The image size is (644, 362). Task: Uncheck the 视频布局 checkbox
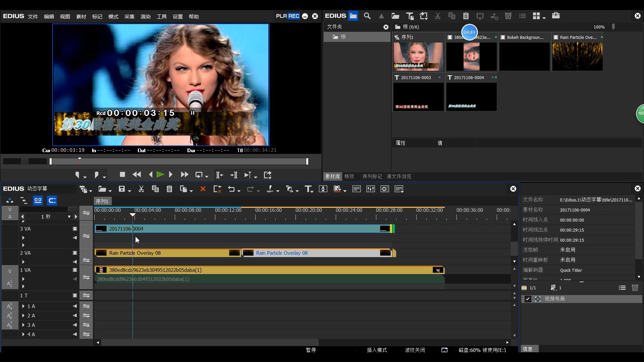tap(528, 299)
